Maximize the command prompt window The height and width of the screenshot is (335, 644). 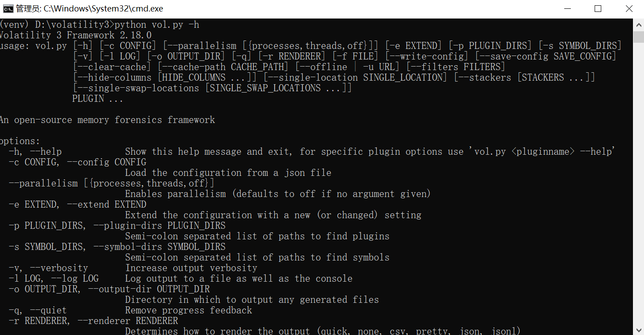click(598, 9)
